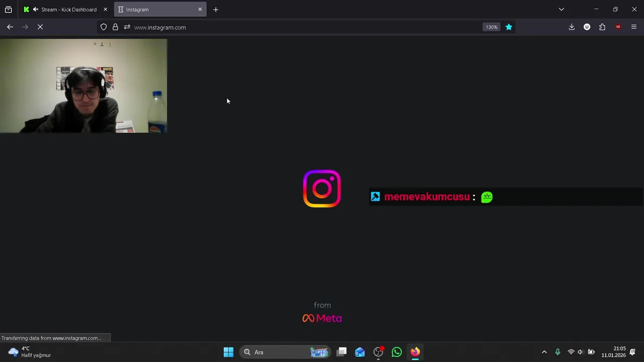Unmute the Kick Dashboard tab audio icon
644x362 pixels.
[35, 10]
